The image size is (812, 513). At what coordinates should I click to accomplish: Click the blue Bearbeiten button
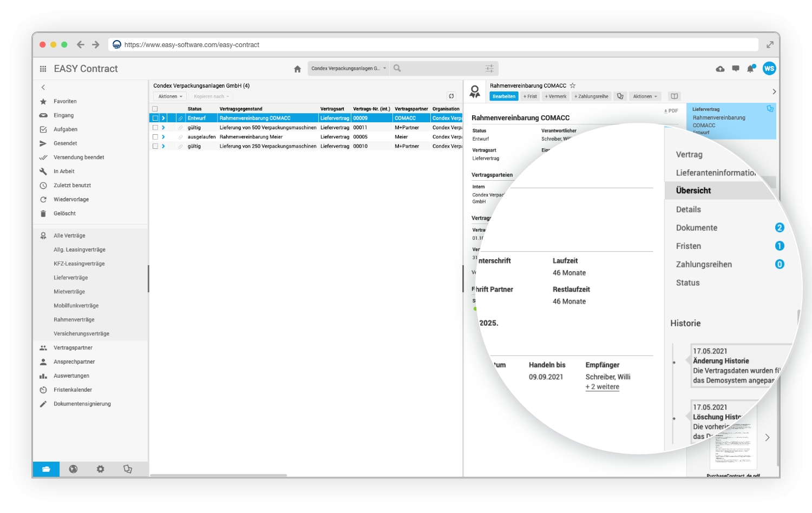click(x=504, y=96)
